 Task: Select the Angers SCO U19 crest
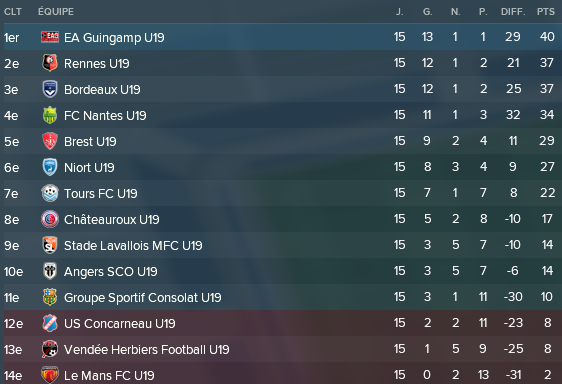(x=50, y=271)
